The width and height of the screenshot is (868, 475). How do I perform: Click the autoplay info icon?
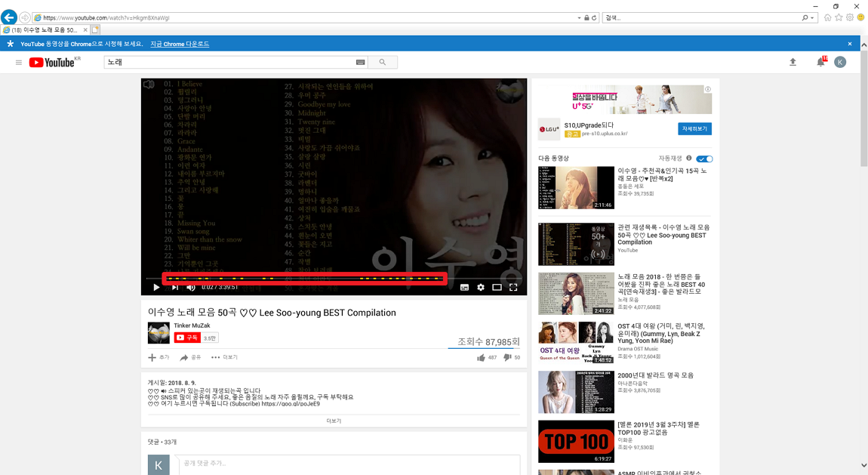tap(688, 159)
